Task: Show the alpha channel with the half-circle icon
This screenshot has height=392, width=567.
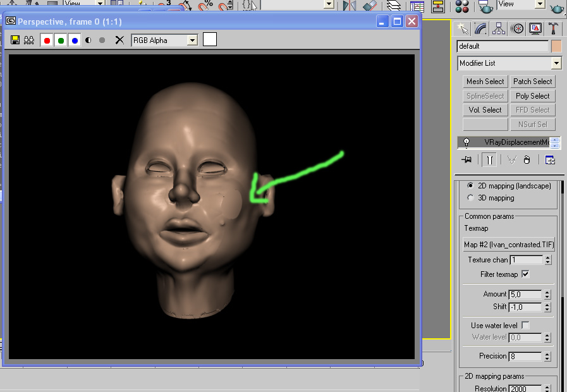Action: pos(88,40)
